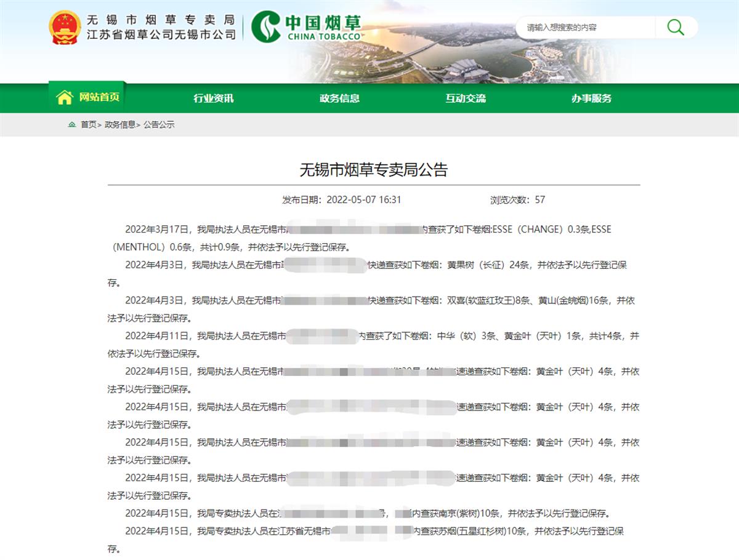This screenshot has height=560, width=739.
Task: Go to the 政务信息 navigation menu
Action: point(339,98)
